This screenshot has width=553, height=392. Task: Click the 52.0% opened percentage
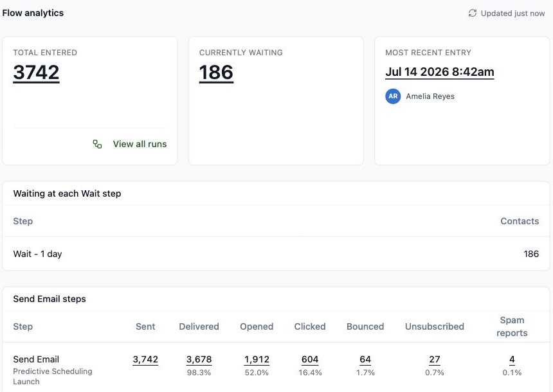pos(257,373)
